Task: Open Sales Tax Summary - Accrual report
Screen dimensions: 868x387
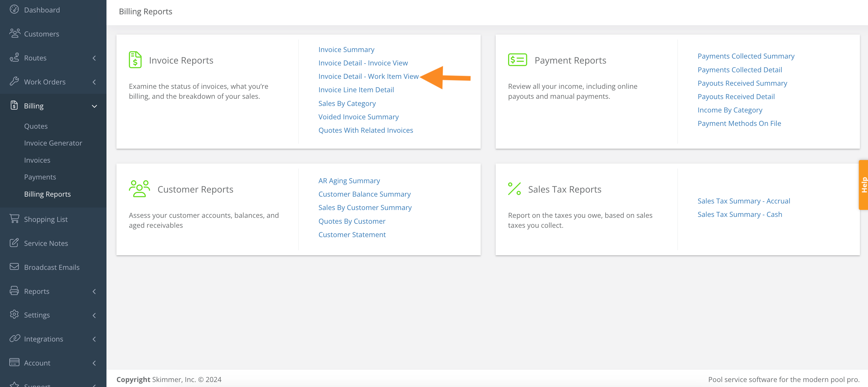Action: [743, 201]
